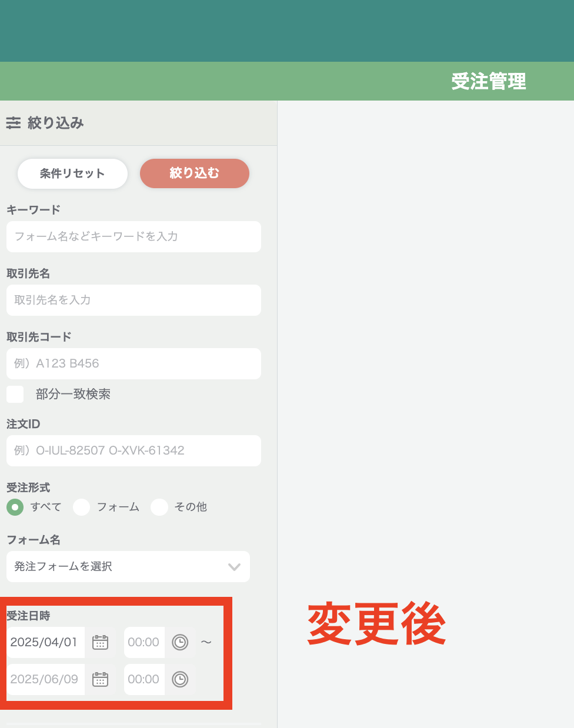Click the end time 00:00 field
Screen dimensions: 574x728
click(x=144, y=679)
